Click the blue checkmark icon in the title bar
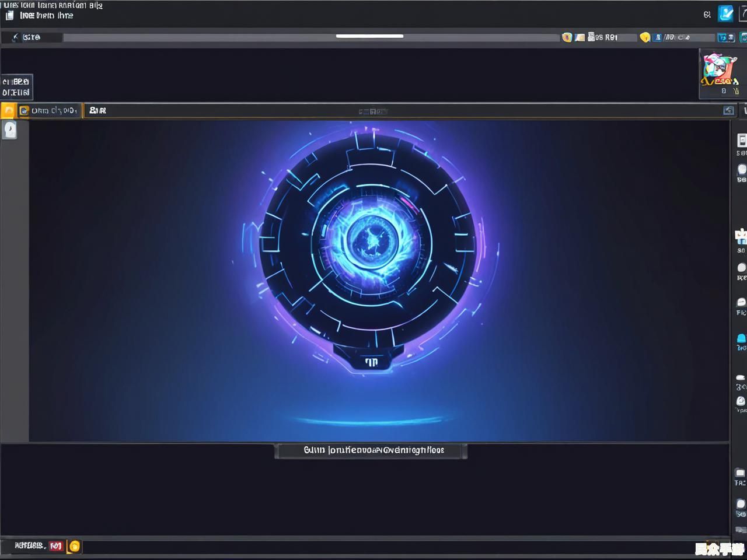This screenshot has width=747, height=560. pyautogui.click(x=725, y=13)
